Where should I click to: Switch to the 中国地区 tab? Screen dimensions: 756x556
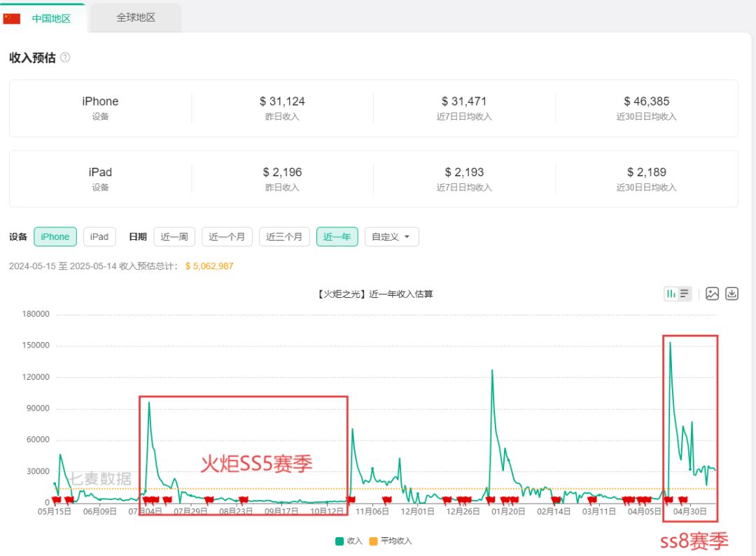(x=43, y=18)
